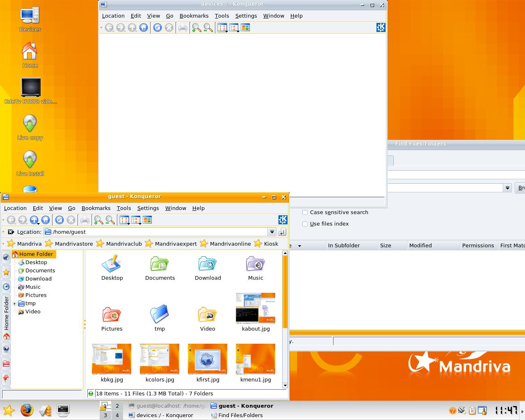Click Zoom In magnifier in guest Konqueror
This screenshot has height=420, width=525.
tap(98, 220)
